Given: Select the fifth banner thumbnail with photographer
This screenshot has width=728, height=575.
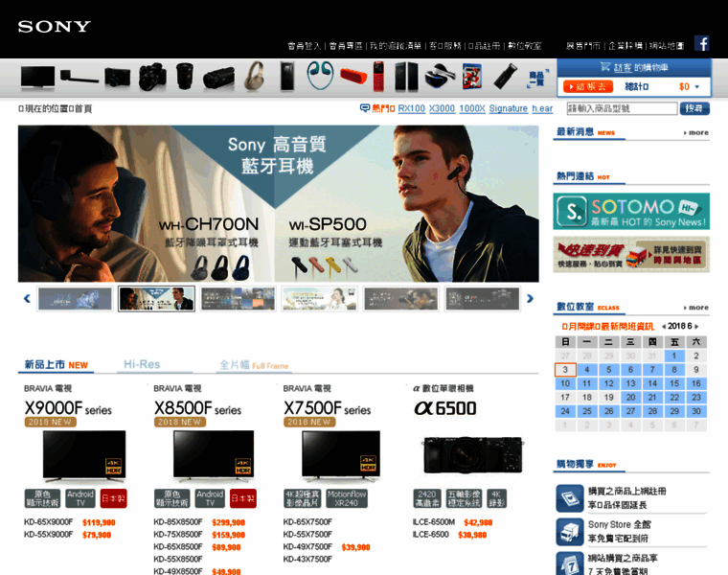Looking at the screenshot, I should coord(400,299).
